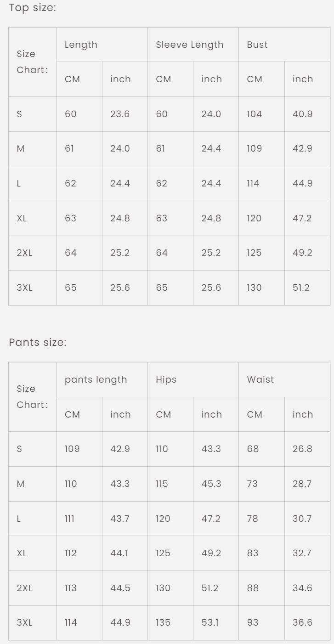This screenshot has width=334, height=644.
Task: Select the "Sleeve Length" column header
Action: coord(189,45)
